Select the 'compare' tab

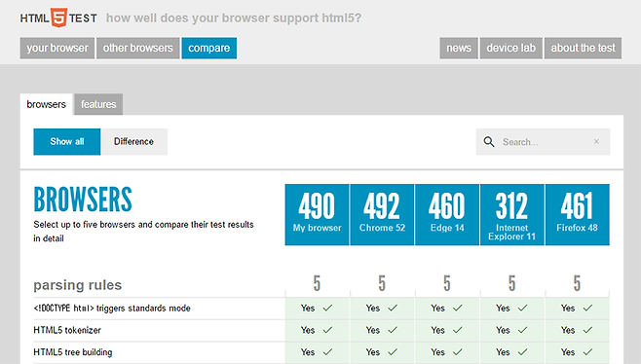pyautogui.click(x=208, y=49)
